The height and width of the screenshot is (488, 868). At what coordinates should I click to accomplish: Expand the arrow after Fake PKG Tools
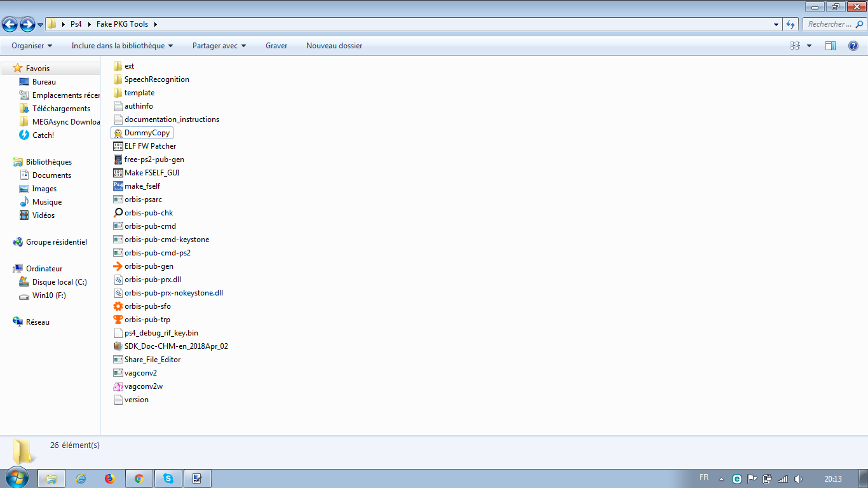(155, 24)
